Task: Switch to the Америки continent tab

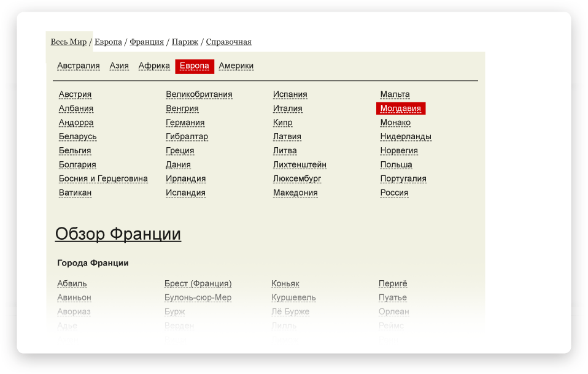Action: tap(236, 66)
